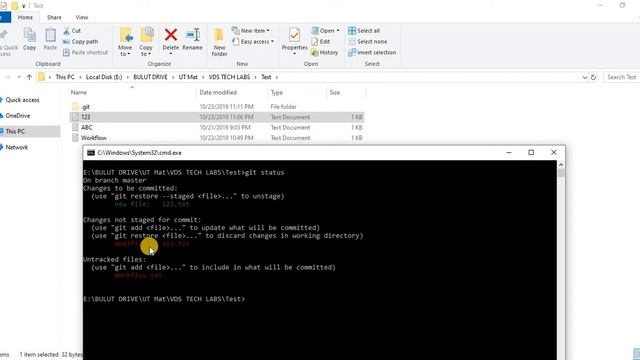Screen dimensions: 640x360
Task: Create a New folder from the ribbon
Action: tap(219, 42)
